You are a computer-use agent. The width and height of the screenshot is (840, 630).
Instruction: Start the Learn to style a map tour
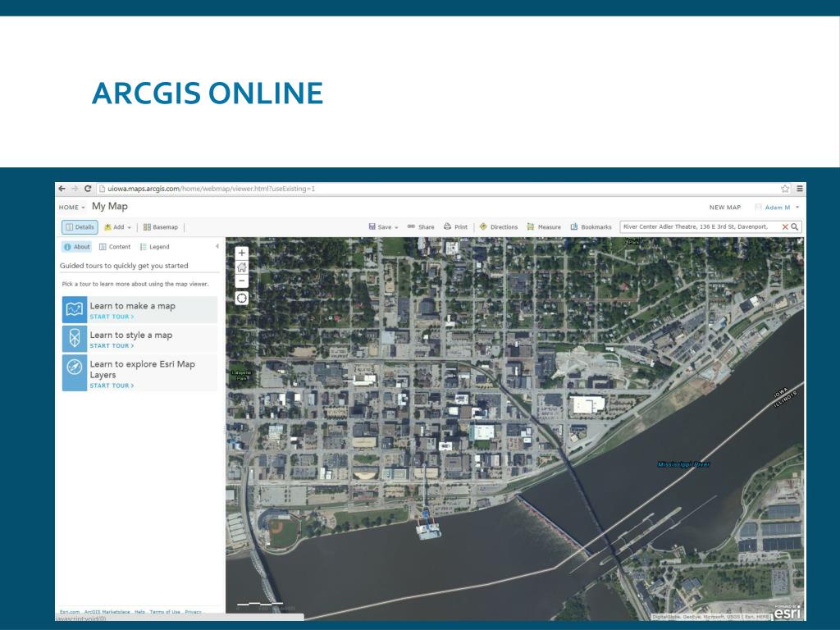[112, 346]
